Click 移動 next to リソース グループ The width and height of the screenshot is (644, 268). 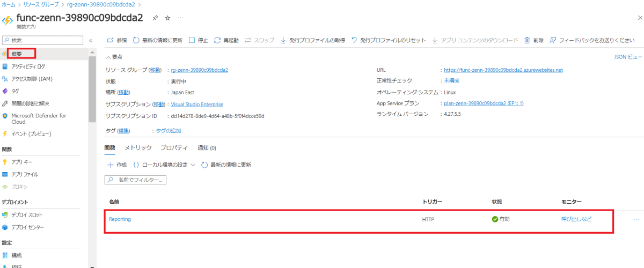coord(155,70)
